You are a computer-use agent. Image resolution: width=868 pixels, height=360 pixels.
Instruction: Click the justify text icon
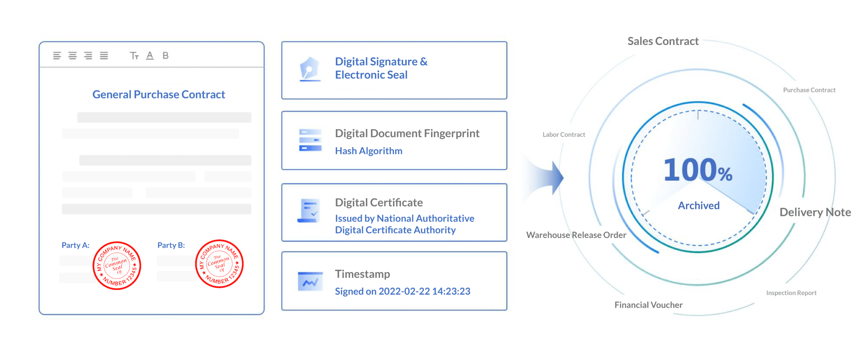coord(104,56)
